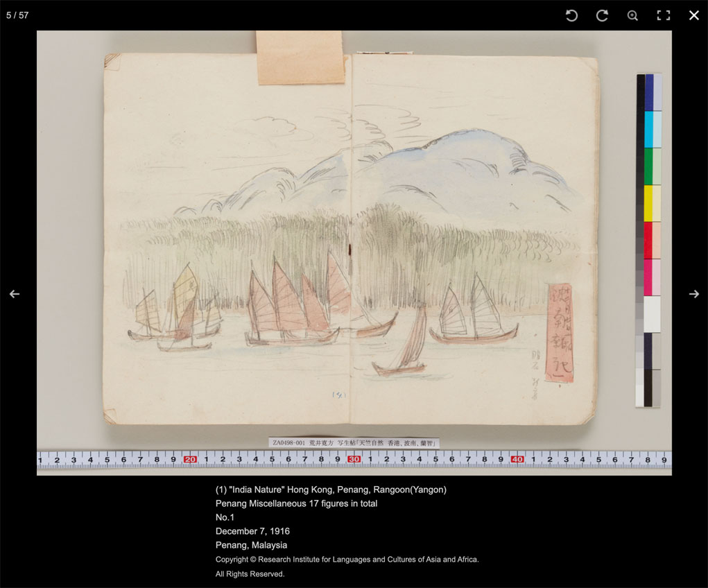Rotate the image clockwise

point(602,15)
